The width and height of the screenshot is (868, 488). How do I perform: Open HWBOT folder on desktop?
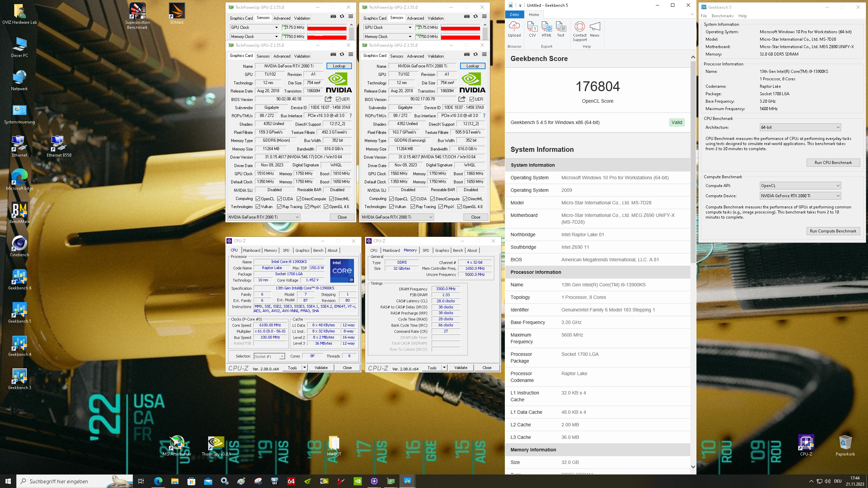[334, 445]
